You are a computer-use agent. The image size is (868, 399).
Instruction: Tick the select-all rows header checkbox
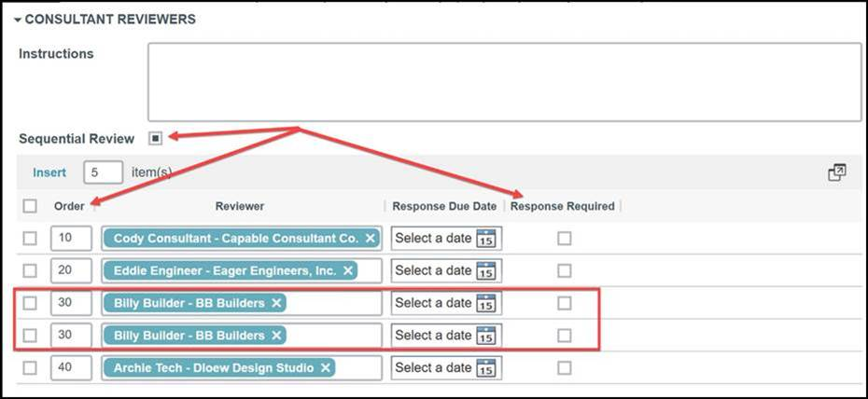(x=30, y=206)
